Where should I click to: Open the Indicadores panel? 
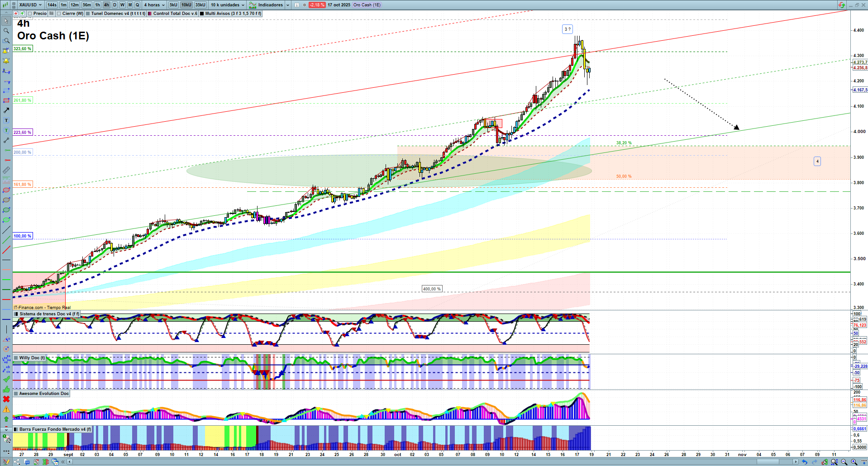270,5
